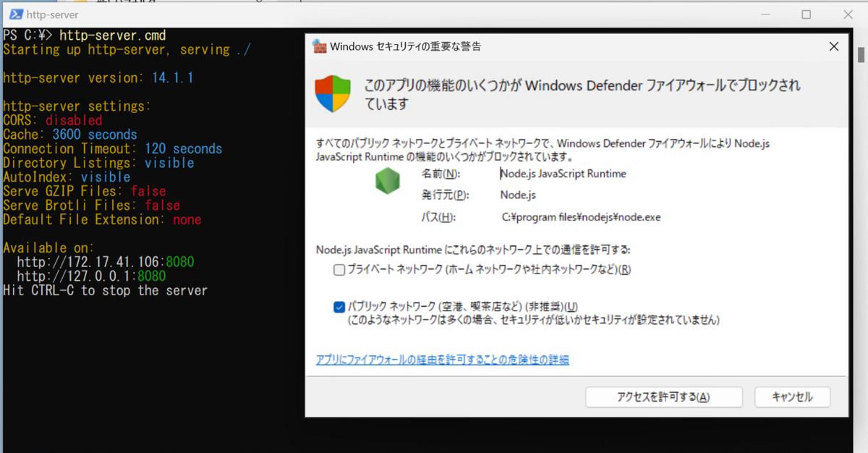
Task: Click the URL http://127.0.0.1:8080 in the terminal
Action: [91, 276]
